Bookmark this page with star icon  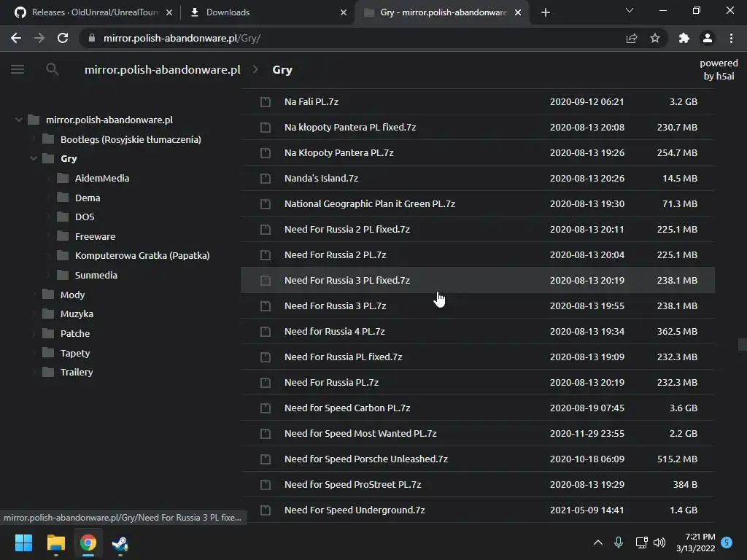pyautogui.click(x=655, y=38)
